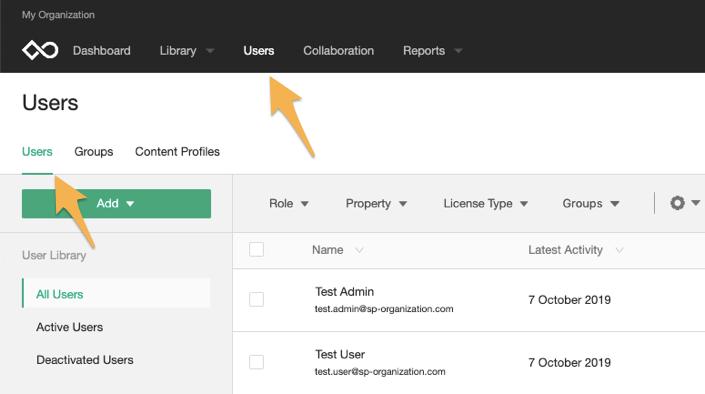Open the Role filter dropdown
705x394 pixels.
pyautogui.click(x=289, y=203)
